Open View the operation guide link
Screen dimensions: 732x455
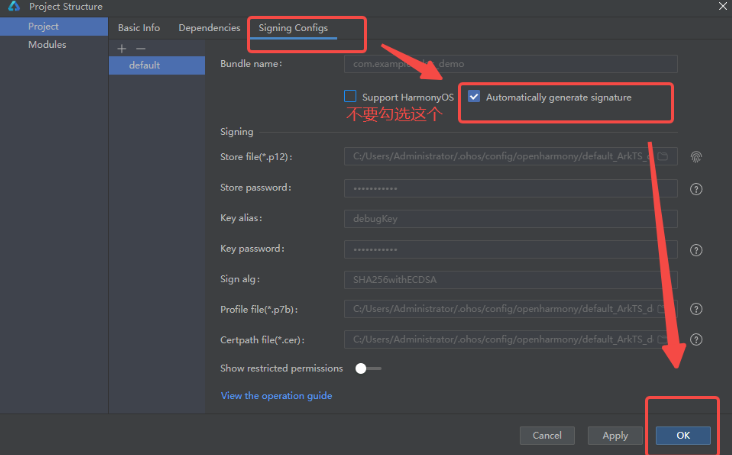coord(276,396)
